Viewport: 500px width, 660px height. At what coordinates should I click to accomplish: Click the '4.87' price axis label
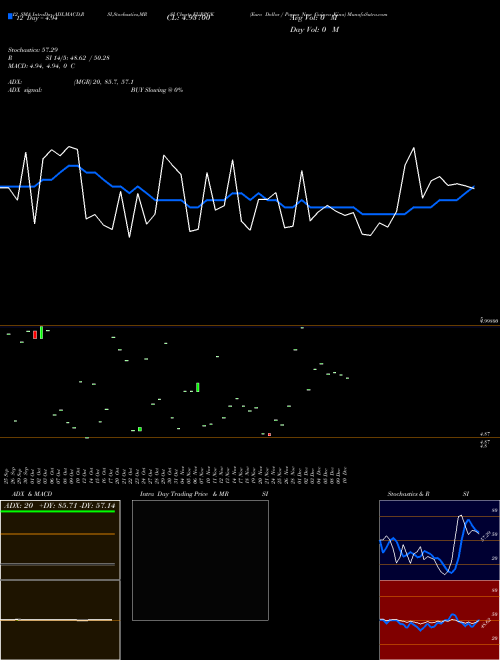click(x=484, y=434)
